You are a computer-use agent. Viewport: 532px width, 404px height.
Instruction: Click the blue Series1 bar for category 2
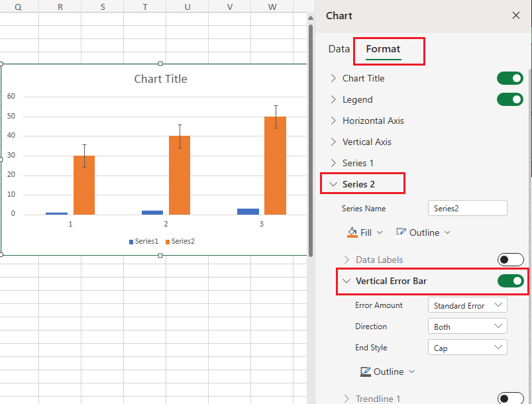click(152, 213)
